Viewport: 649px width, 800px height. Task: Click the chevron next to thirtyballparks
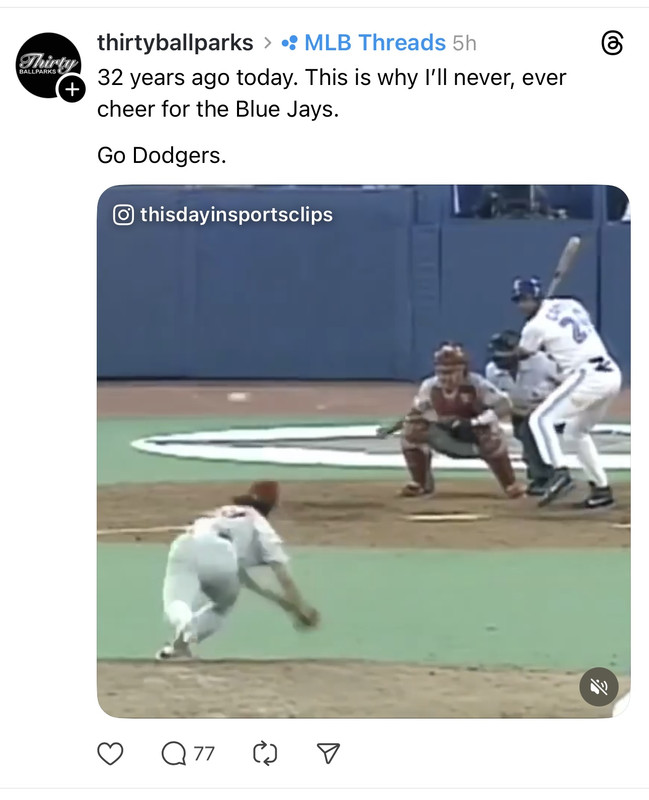(x=267, y=43)
